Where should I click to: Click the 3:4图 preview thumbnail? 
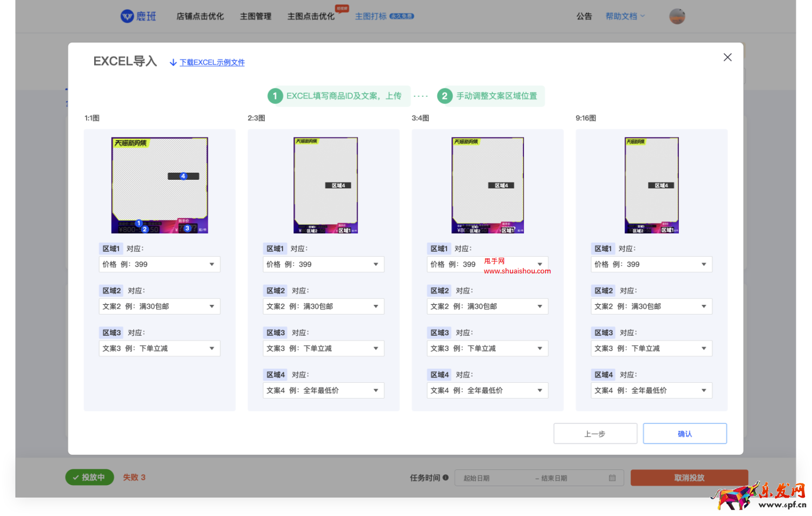click(x=488, y=185)
